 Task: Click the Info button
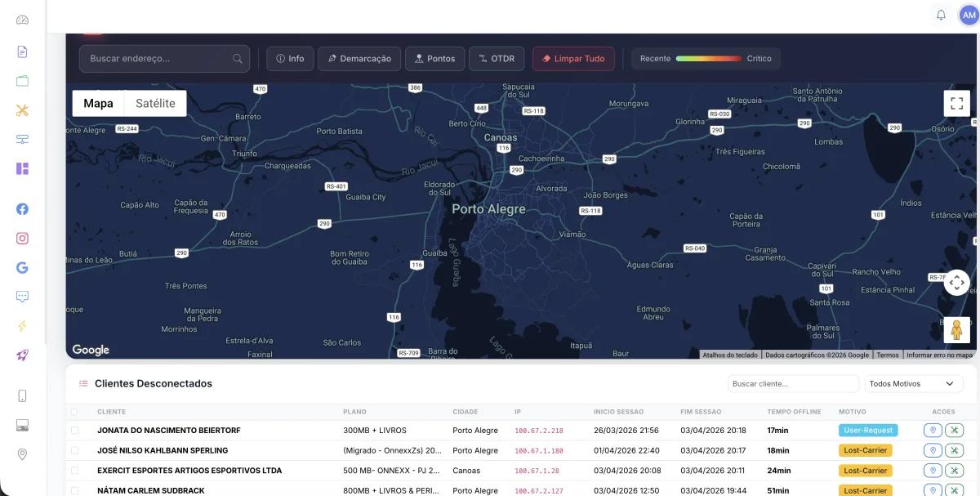[x=289, y=59]
